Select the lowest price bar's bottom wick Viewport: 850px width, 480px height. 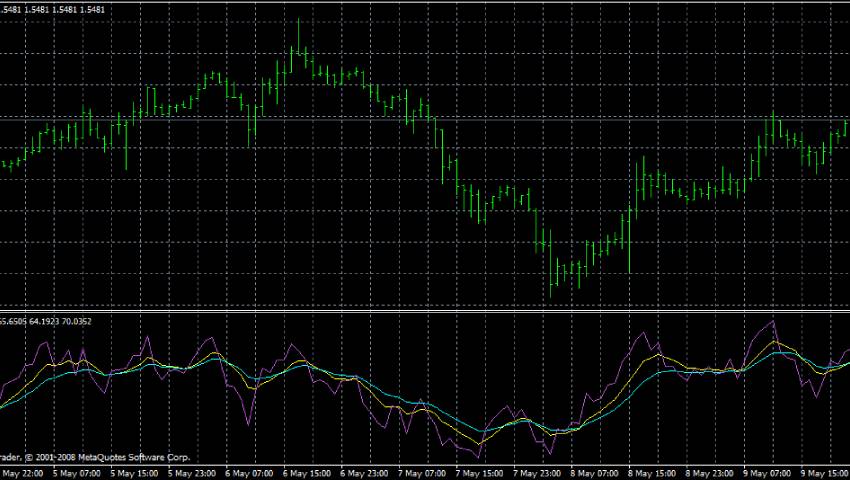(x=551, y=294)
